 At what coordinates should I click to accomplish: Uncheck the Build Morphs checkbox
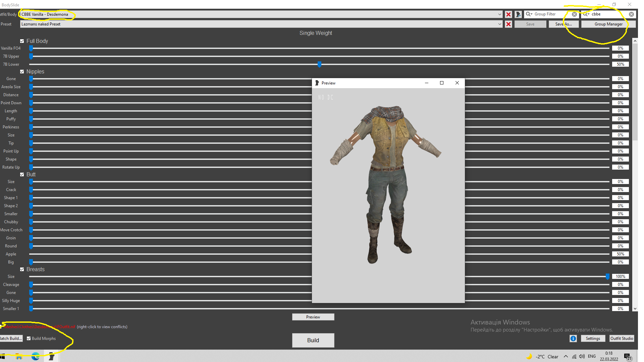click(x=29, y=339)
